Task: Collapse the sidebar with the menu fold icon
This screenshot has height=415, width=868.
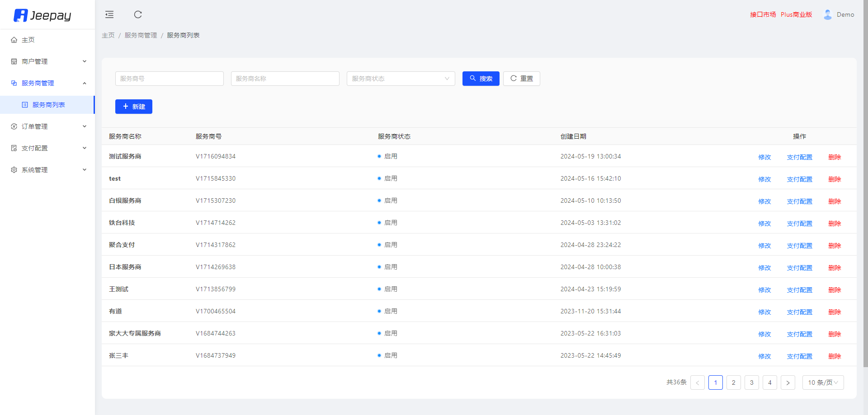Action: (x=109, y=14)
